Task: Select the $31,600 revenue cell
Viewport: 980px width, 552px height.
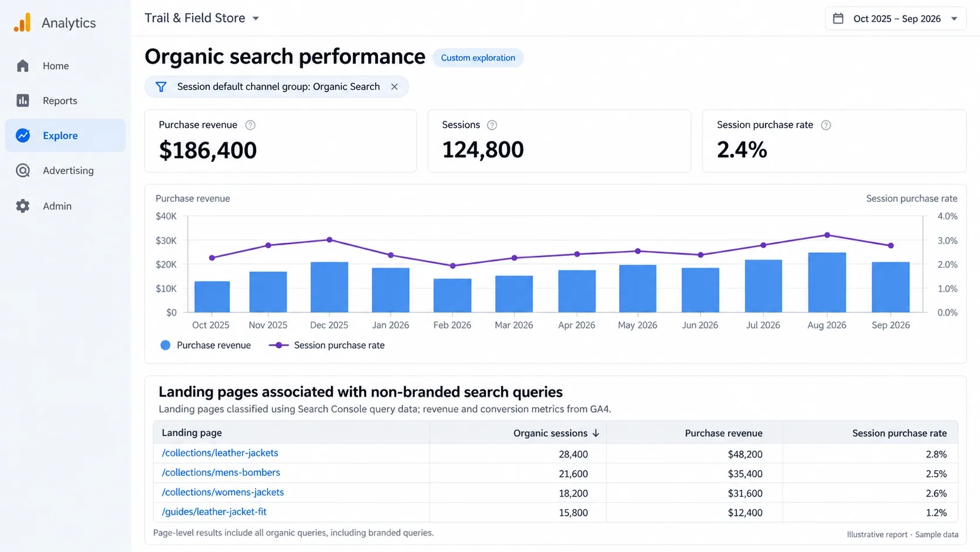Action: coord(745,493)
